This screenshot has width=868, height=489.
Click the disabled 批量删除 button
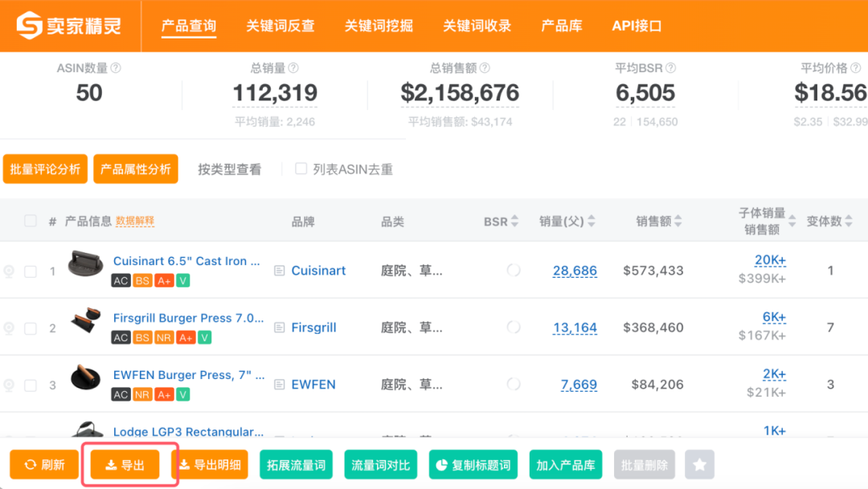[x=645, y=465]
